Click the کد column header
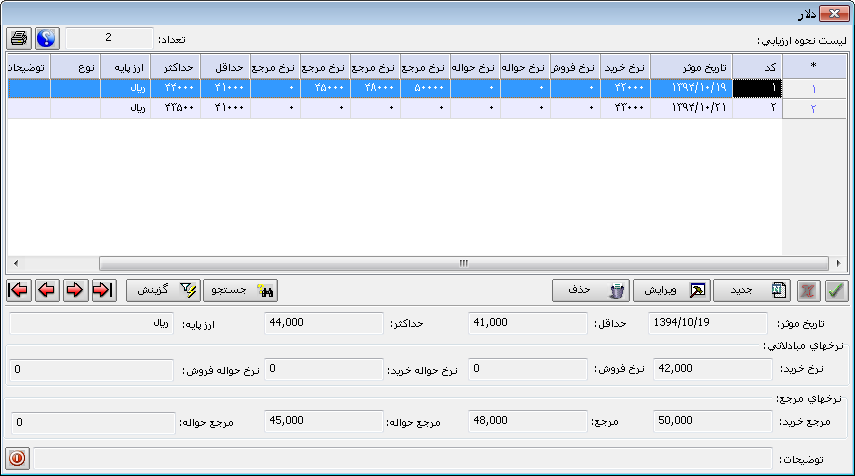The image size is (855, 476). (757, 67)
